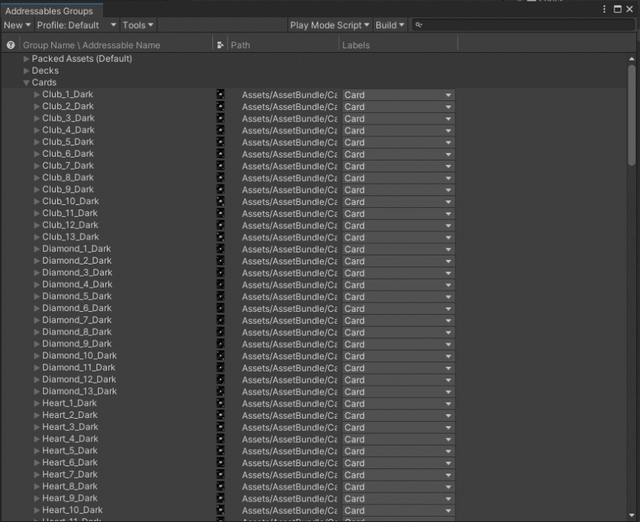640x522 pixels.
Task: Click the asset type icon column header
Action: [220, 45]
